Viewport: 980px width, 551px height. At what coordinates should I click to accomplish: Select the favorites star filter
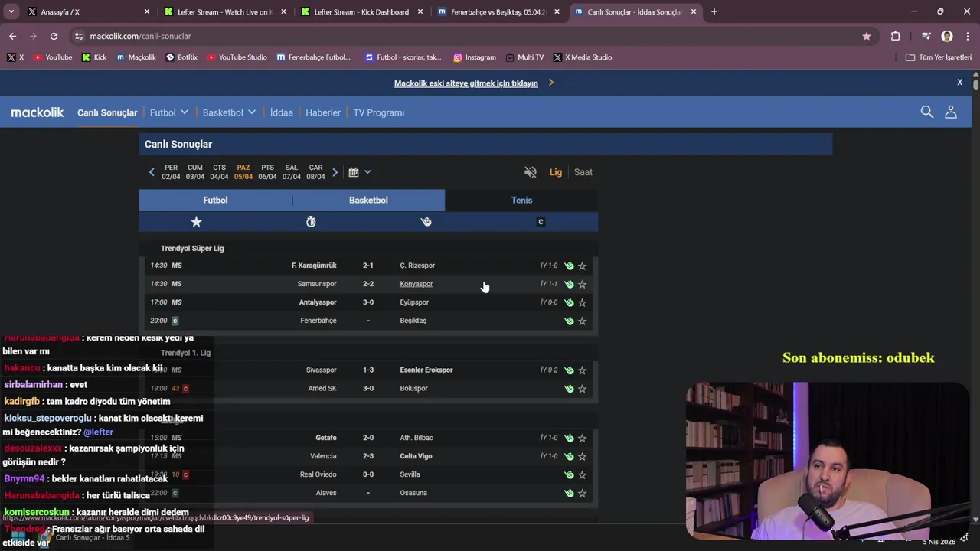(196, 222)
